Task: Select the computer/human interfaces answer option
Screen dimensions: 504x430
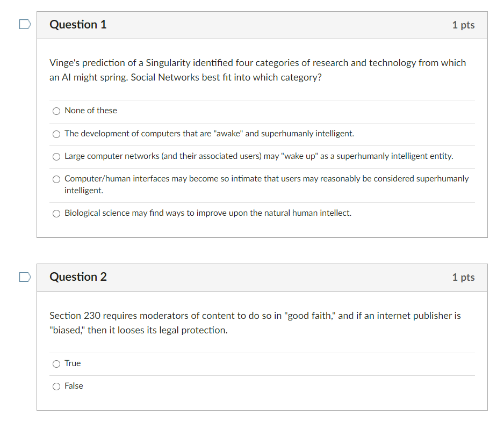Action: (56, 179)
